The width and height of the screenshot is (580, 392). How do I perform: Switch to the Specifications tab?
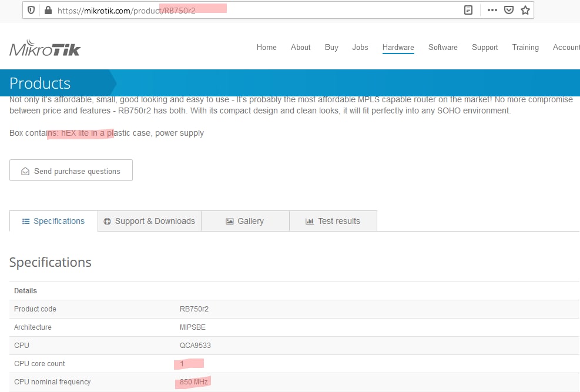pyautogui.click(x=53, y=221)
